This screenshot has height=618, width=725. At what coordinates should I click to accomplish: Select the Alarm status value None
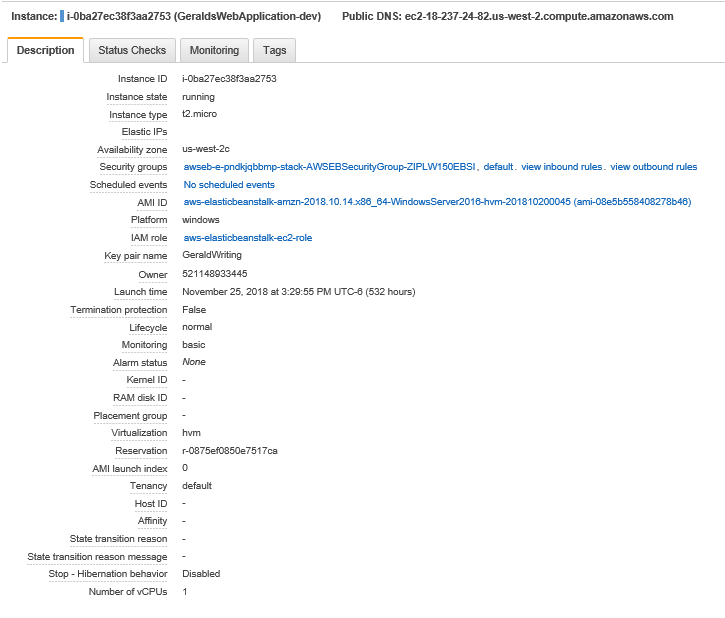(x=194, y=362)
